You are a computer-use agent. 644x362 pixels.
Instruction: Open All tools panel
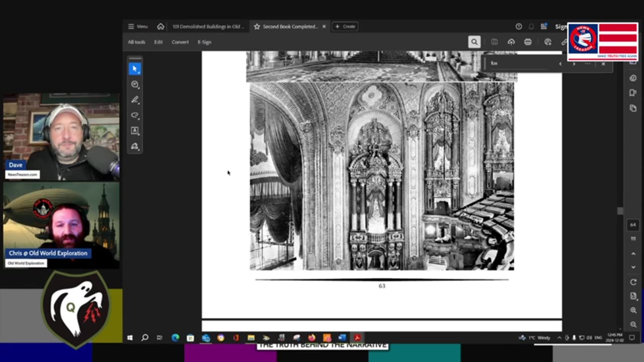136,42
